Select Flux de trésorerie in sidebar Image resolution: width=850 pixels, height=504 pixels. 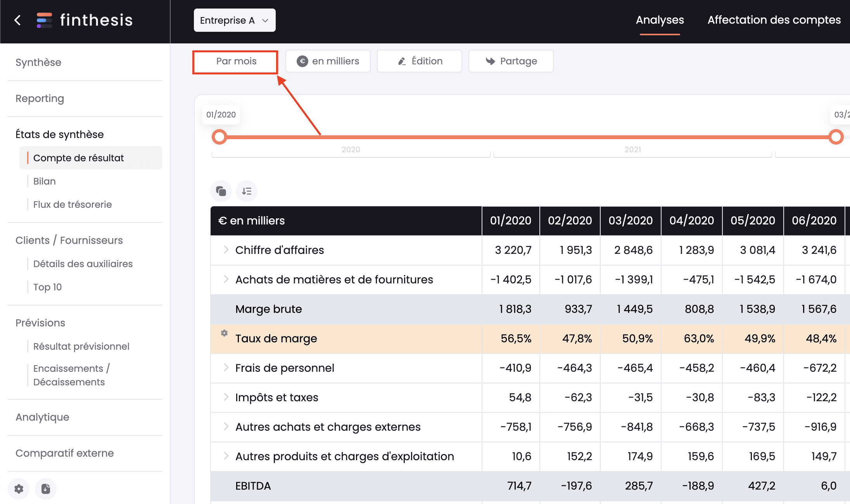73,204
